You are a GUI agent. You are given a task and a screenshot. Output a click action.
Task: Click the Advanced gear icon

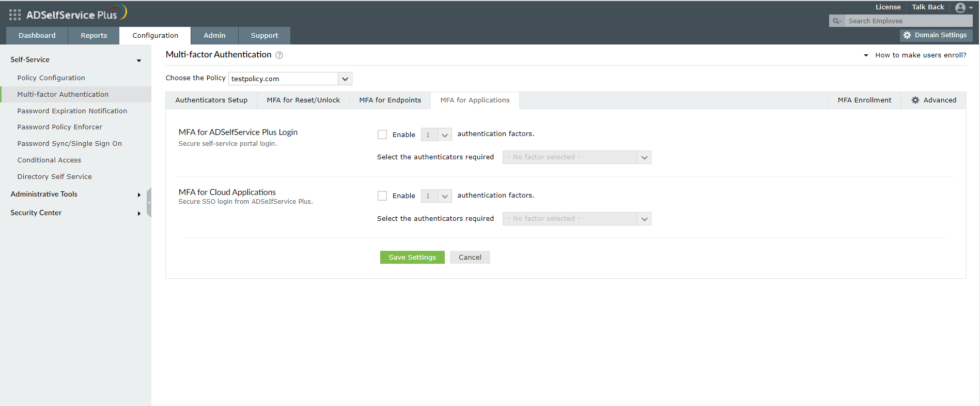point(915,100)
